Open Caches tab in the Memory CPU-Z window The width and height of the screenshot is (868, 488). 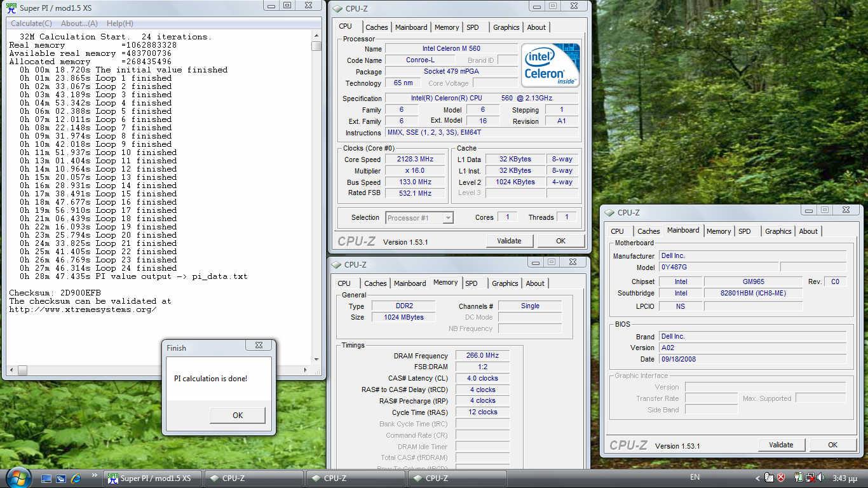coord(376,283)
